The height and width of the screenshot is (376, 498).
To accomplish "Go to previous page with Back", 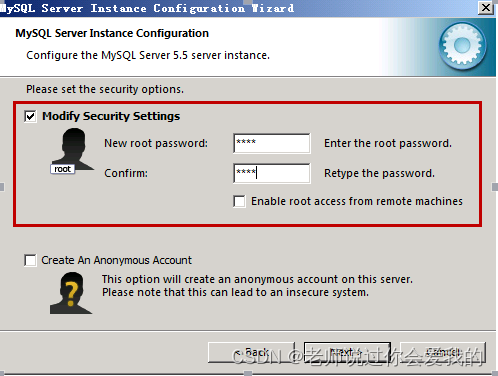I will (x=252, y=352).
